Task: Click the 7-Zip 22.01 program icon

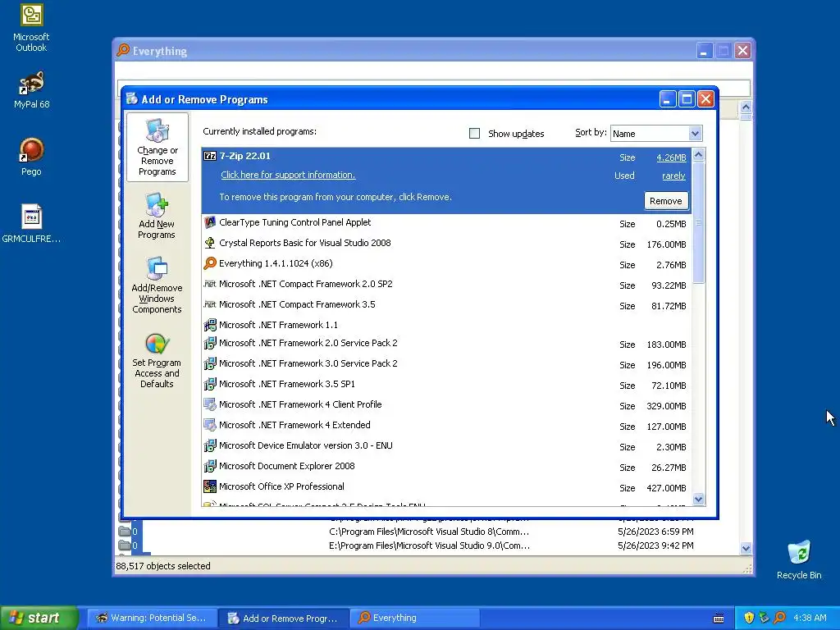Action: tap(210, 156)
